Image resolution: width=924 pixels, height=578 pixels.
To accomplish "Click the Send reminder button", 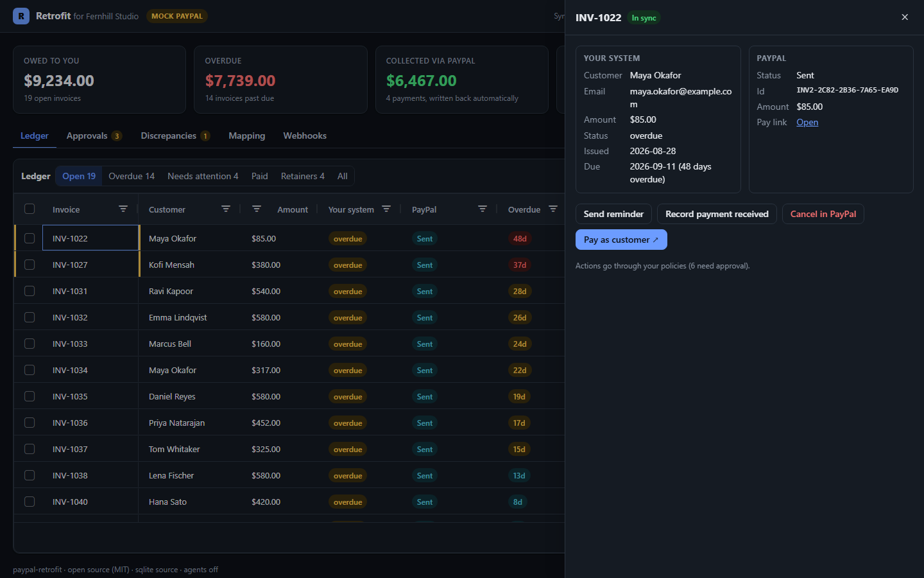I will point(613,214).
